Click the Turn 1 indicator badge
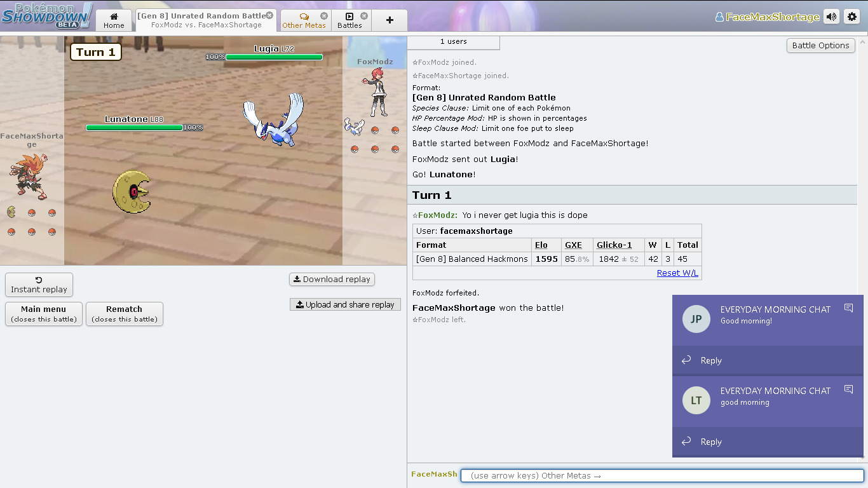The height and width of the screenshot is (488, 868). [96, 52]
